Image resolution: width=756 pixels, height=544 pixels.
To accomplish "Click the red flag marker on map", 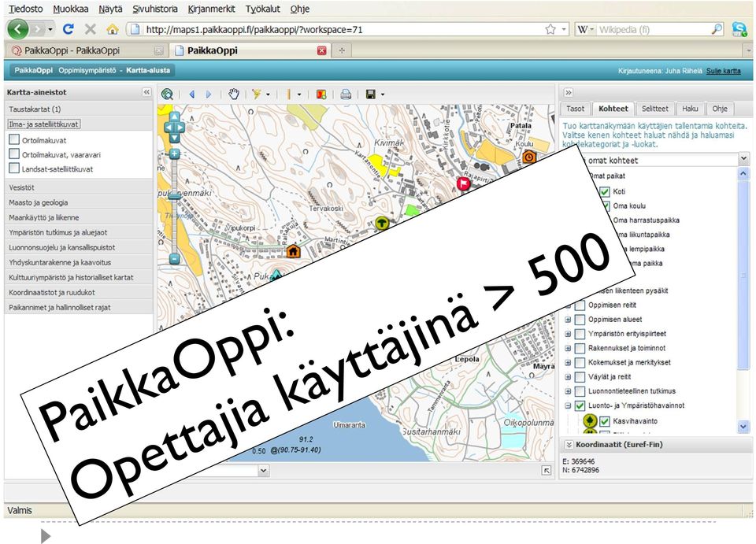I will pos(463,183).
